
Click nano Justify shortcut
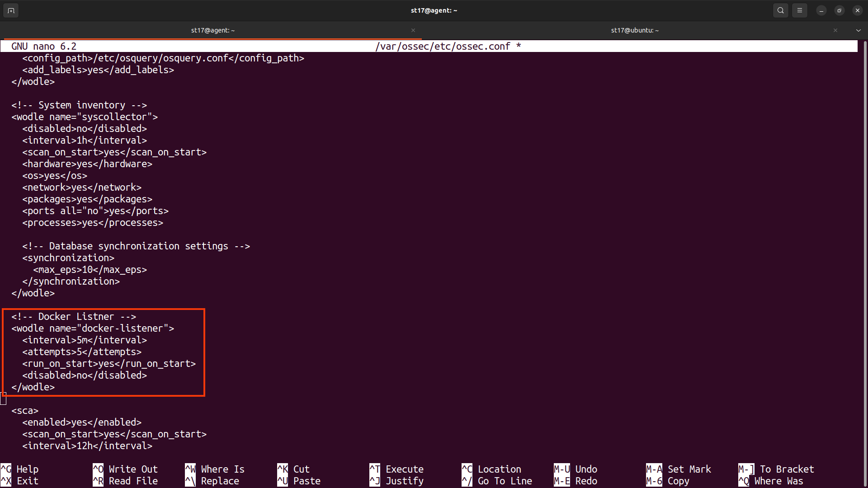(396, 481)
